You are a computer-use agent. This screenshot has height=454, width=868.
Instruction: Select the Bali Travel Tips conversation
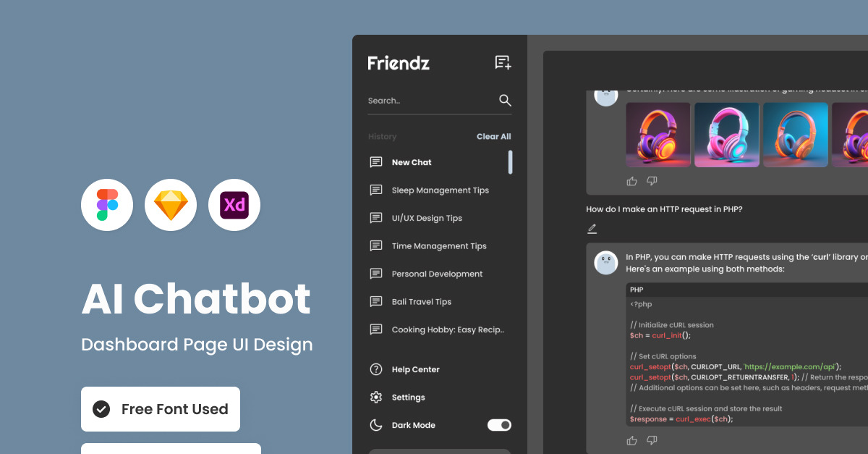coord(421,302)
